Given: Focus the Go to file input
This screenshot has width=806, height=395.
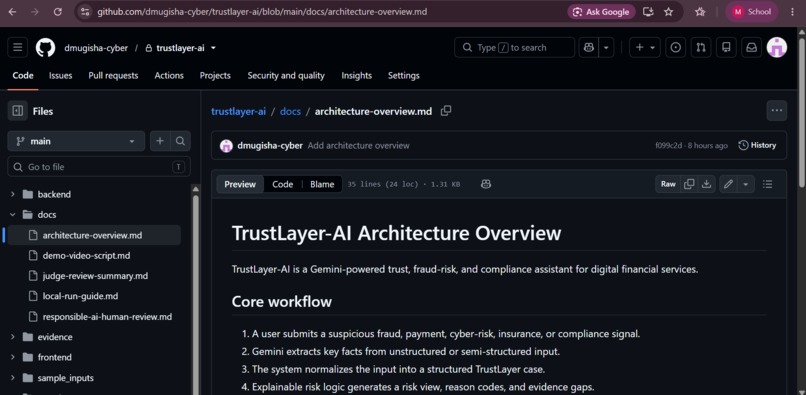Looking at the screenshot, I should coord(99,167).
